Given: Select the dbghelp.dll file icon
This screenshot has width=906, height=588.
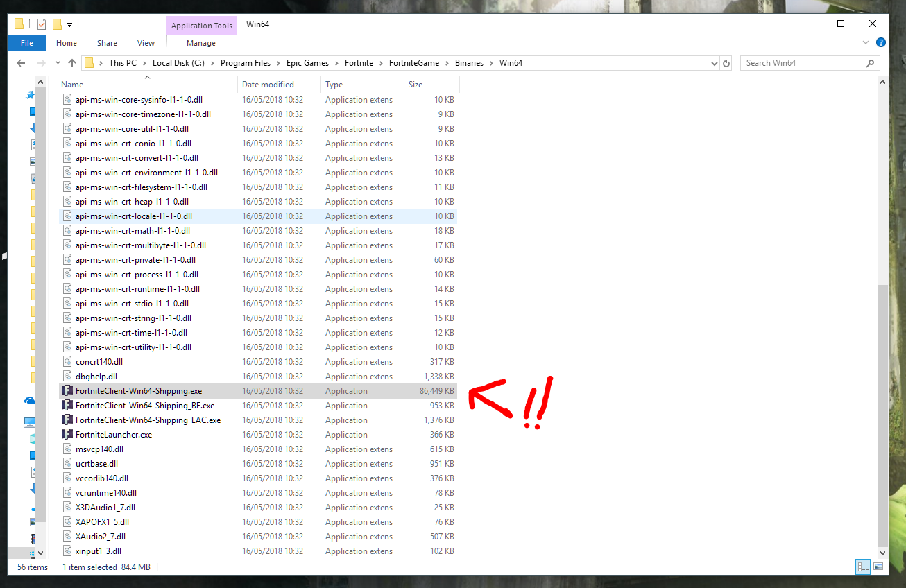Looking at the screenshot, I should click(x=67, y=376).
